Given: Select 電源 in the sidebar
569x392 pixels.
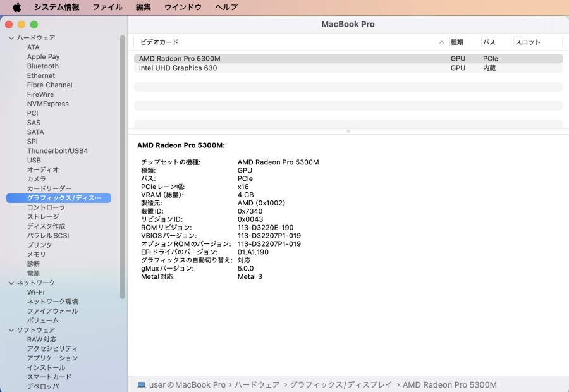Looking at the screenshot, I should [35, 273].
